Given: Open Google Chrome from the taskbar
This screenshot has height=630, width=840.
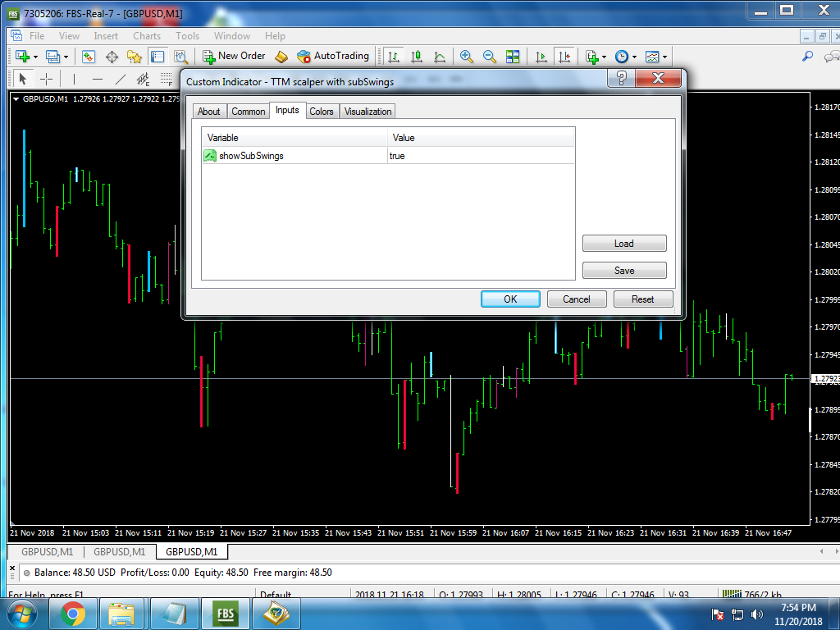Looking at the screenshot, I should [x=73, y=614].
